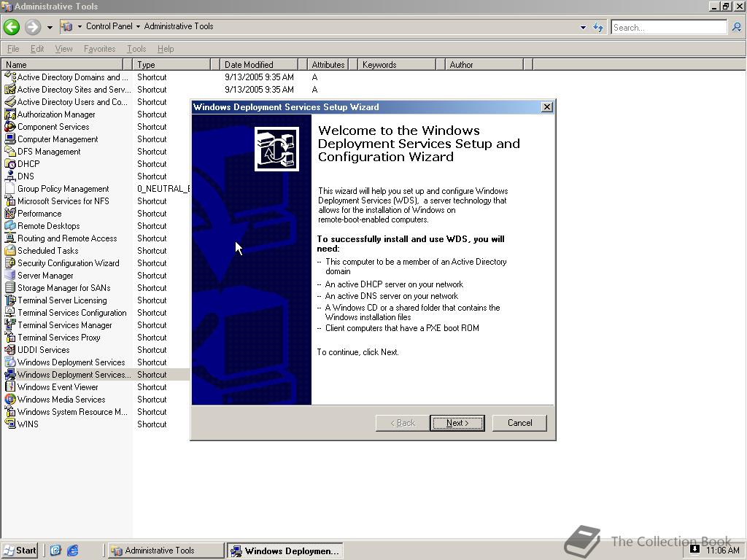
Task: Close the WDS Setup Wizard dialog
Action: tap(547, 107)
